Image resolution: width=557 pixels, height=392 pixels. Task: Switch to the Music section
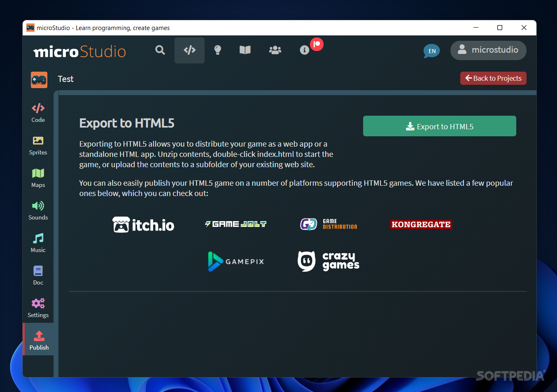38,243
